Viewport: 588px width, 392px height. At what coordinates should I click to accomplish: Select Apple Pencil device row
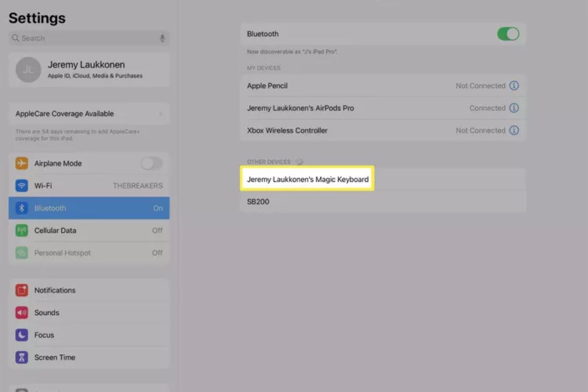tap(383, 86)
